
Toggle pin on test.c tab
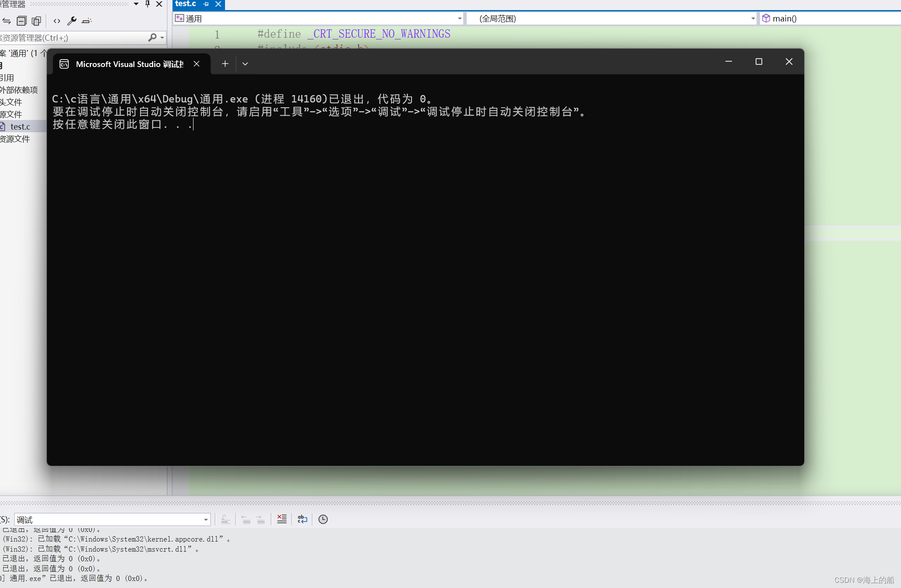click(x=206, y=4)
